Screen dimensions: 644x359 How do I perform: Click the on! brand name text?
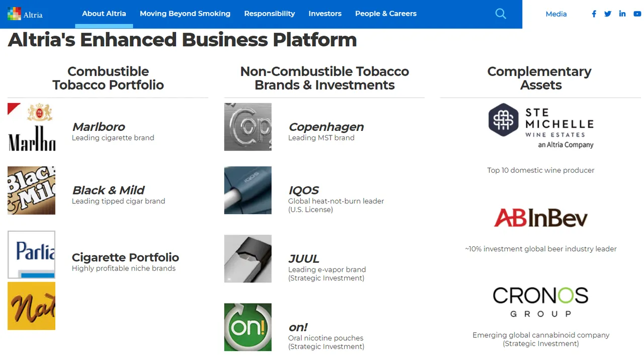point(298,327)
